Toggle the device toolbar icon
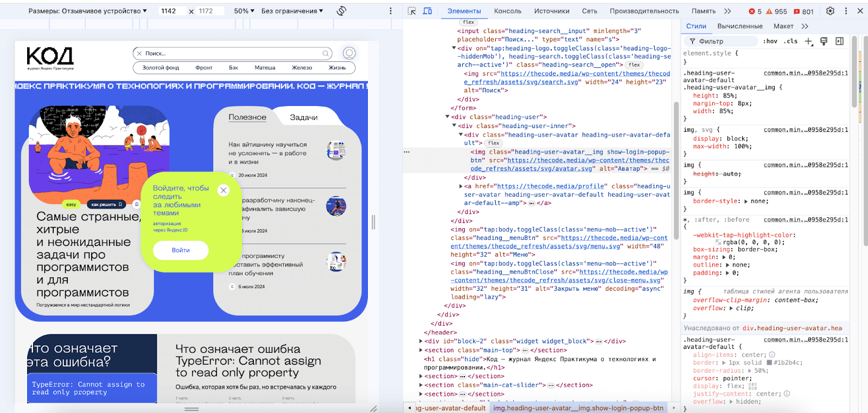868x413 pixels. tap(427, 11)
